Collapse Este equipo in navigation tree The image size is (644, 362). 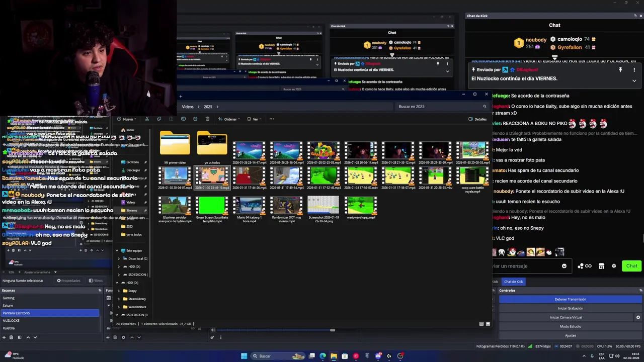coord(117,250)
